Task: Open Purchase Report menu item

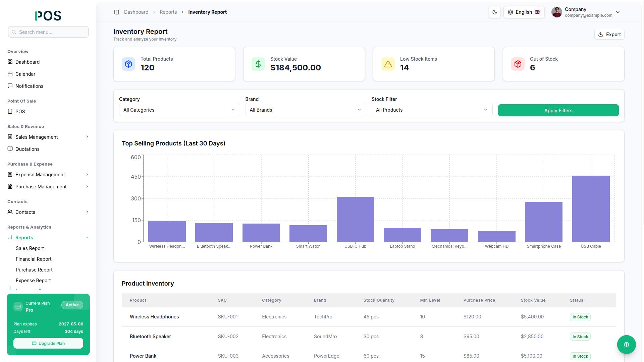Action: pos(34,270)
